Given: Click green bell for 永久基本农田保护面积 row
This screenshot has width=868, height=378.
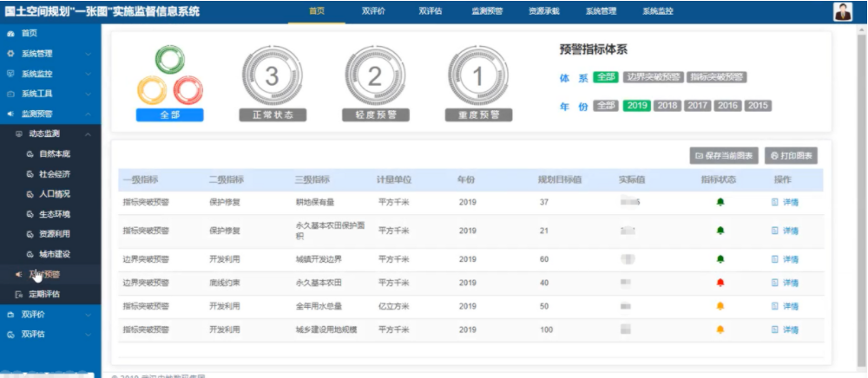Looking at the screenshot, I should click(x=720, y=230).
